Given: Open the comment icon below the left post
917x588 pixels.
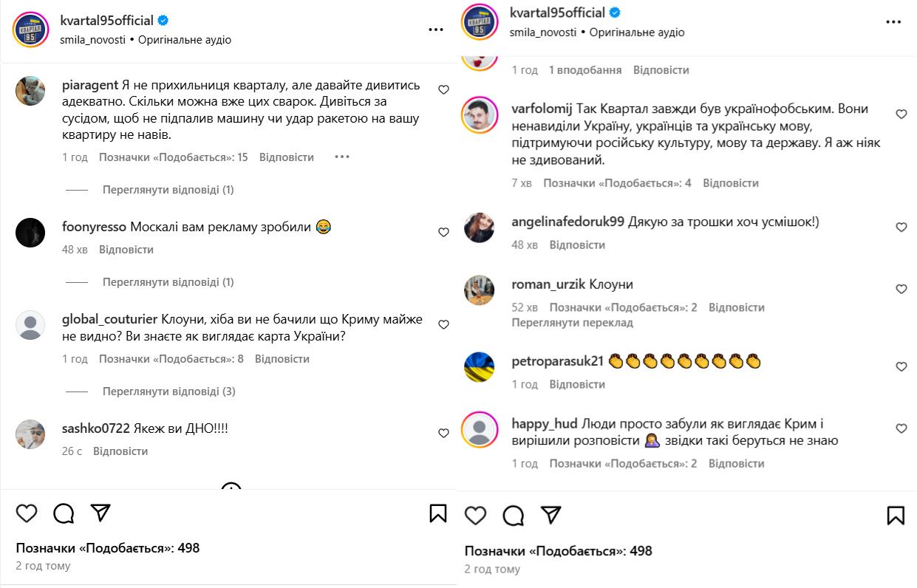Looking at the screenshot, I should tap(63, 513).
